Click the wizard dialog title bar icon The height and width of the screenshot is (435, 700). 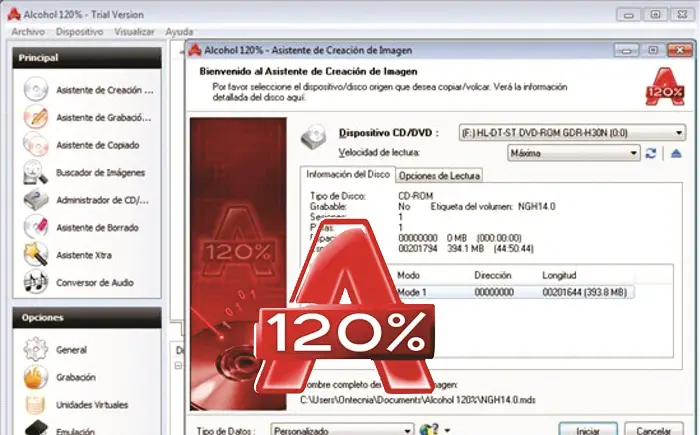tap(195, 50)
